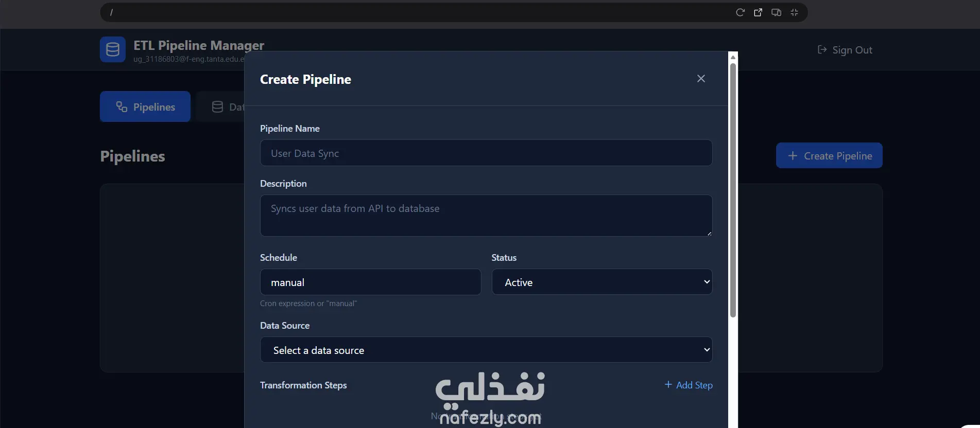
Task: Expand the Select a data source dropdown
Action: [486, 350]
